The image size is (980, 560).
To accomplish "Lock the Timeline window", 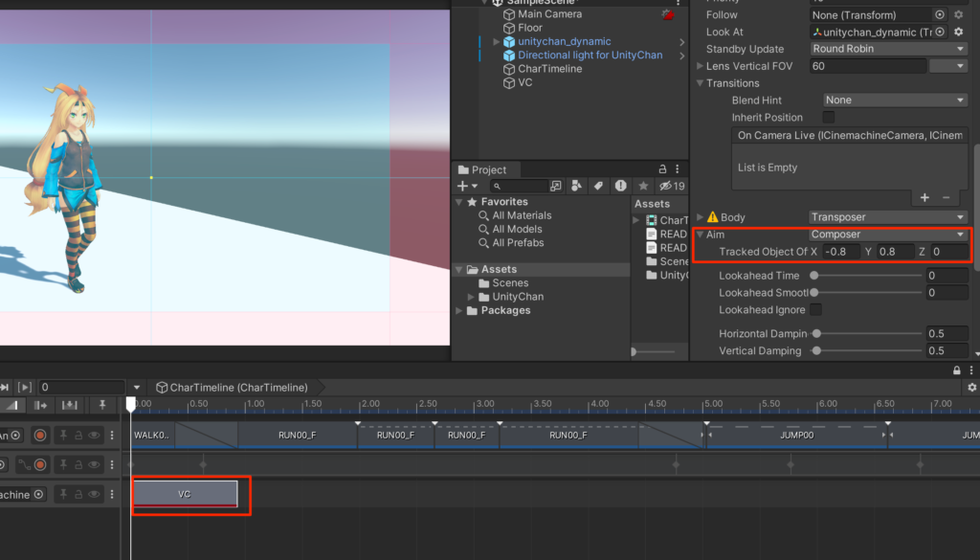I will coord(957,370).
